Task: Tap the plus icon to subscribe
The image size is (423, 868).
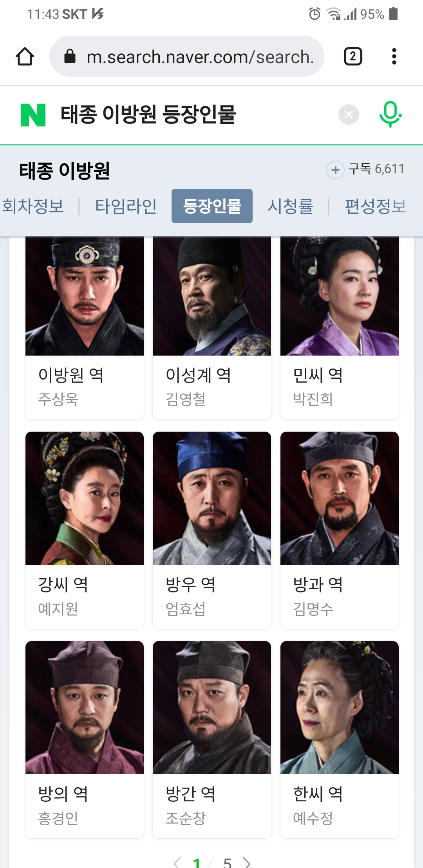Action: 335,170
